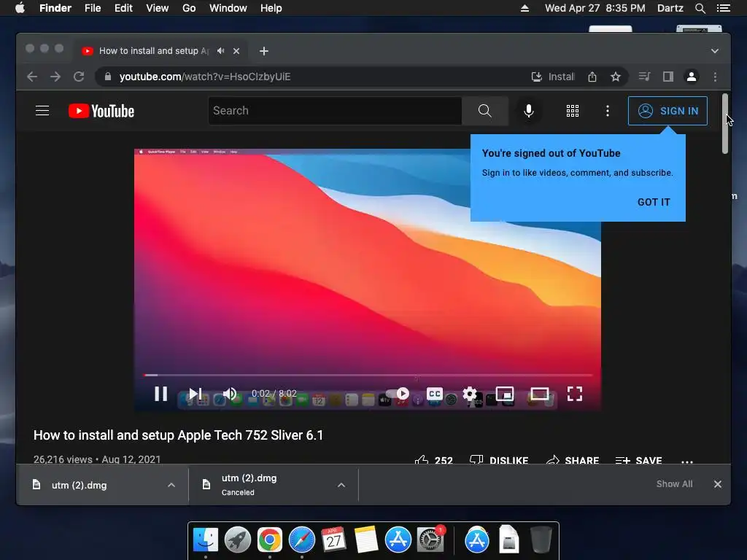Go back in Chrome
Image resolution: width=747 pixels, height=560 pixels.
tap(32, 77)
